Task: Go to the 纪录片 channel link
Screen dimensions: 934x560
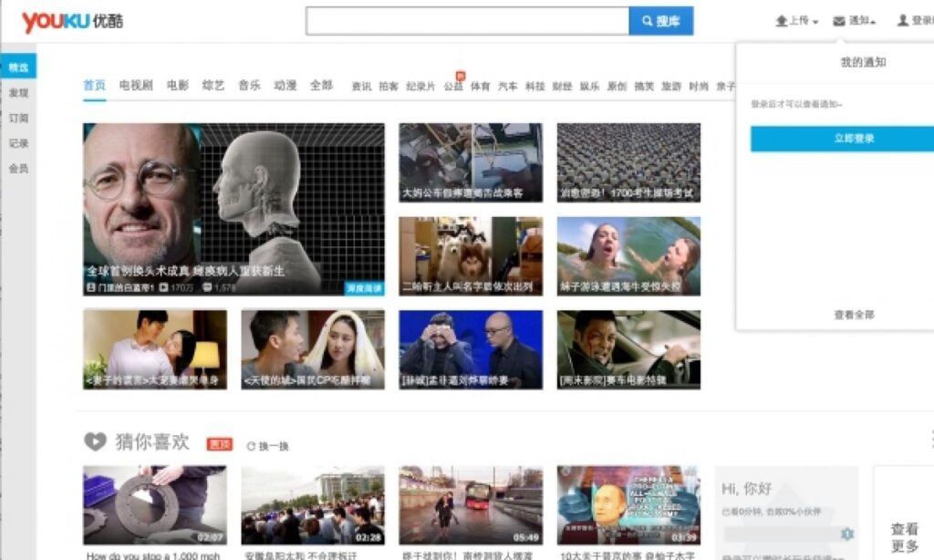Action: tap(420, 87)
